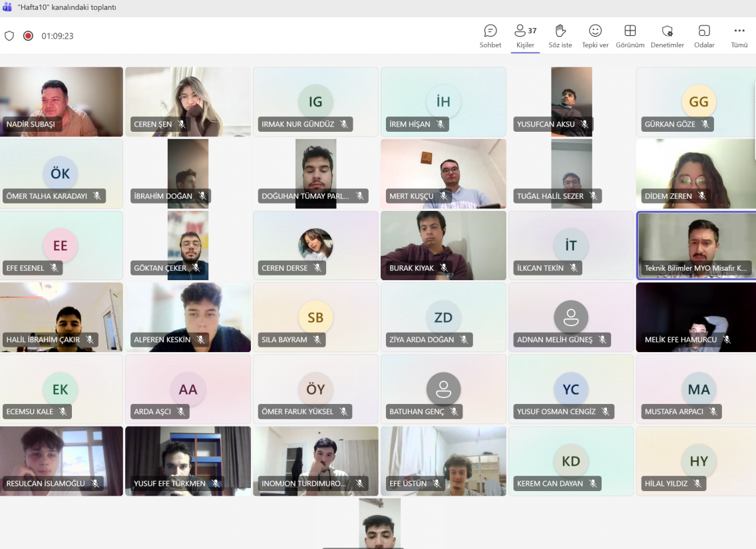Click the SB avatar of Sıla Bayram
Screen dimensions: 756x549
315,317
